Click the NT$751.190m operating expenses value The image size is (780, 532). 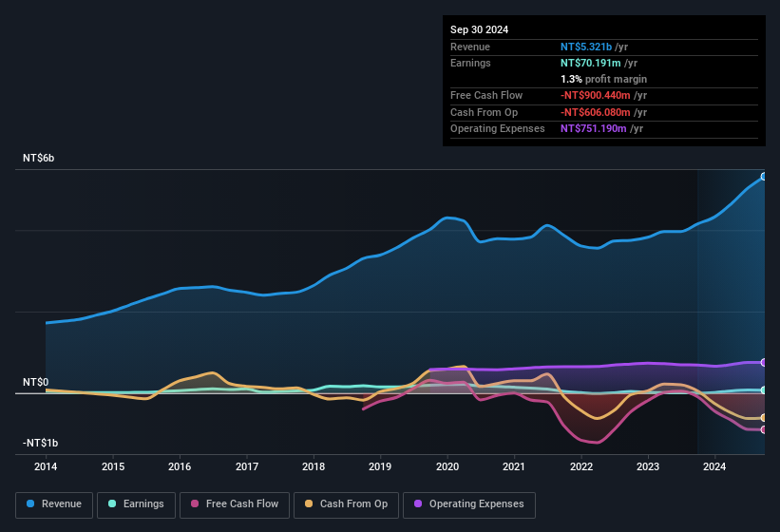pyautogui.click(x=594, y=129)
